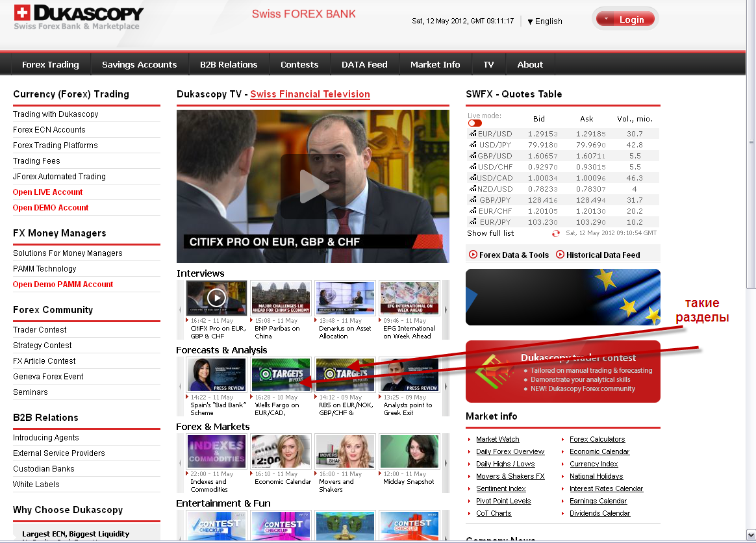The width and height of the screenshot is (756, 543).
Task: Move Forex & Markets carousel back left
Action: pyautogui.click(x=181, y=463)
